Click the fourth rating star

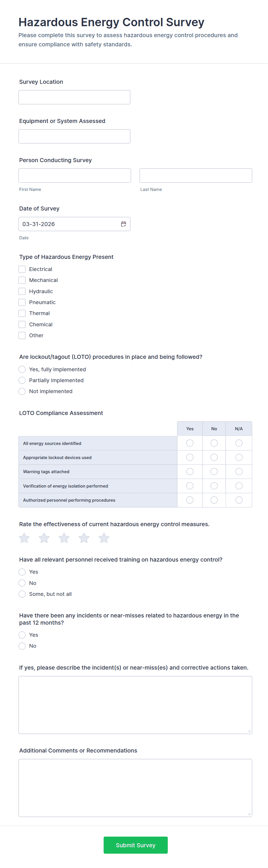tap(84, 538)
